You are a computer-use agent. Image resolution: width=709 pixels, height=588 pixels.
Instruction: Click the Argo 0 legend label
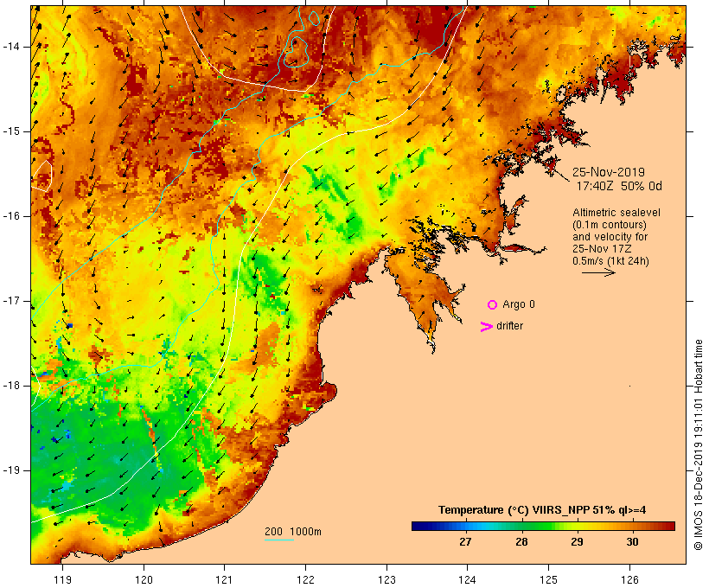point(519,304)
